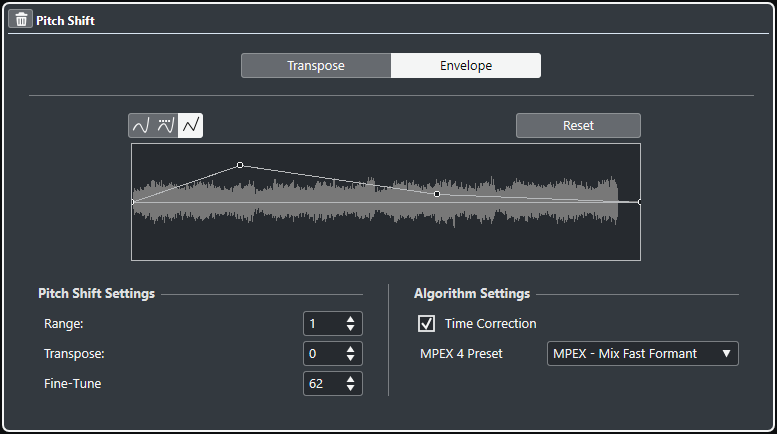
Task: Select the envelope end point at right edge
Action: tap(640, 202)
